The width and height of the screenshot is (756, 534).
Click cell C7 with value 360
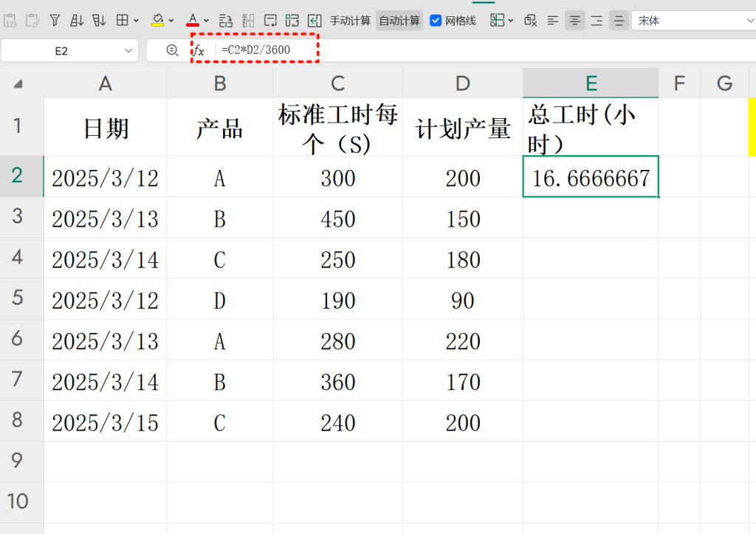coord(337,380)
